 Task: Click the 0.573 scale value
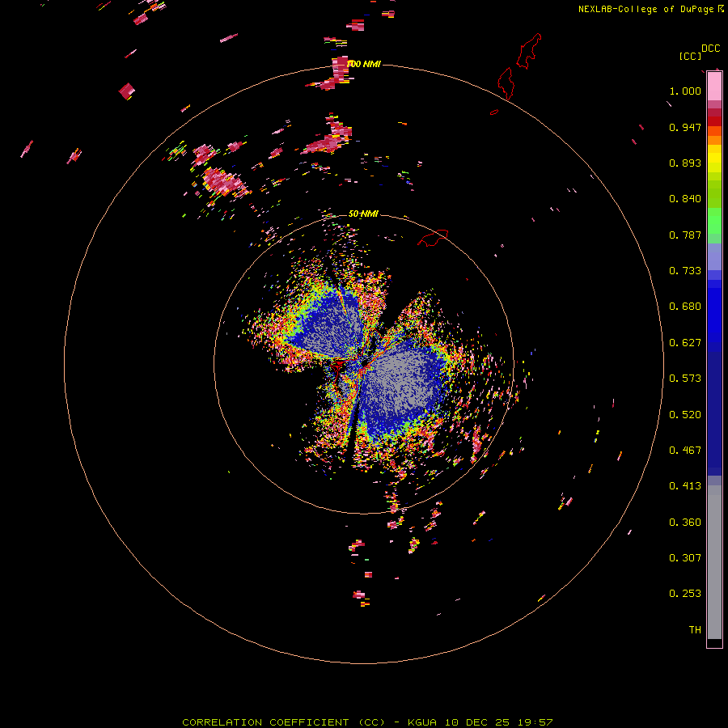685,379
